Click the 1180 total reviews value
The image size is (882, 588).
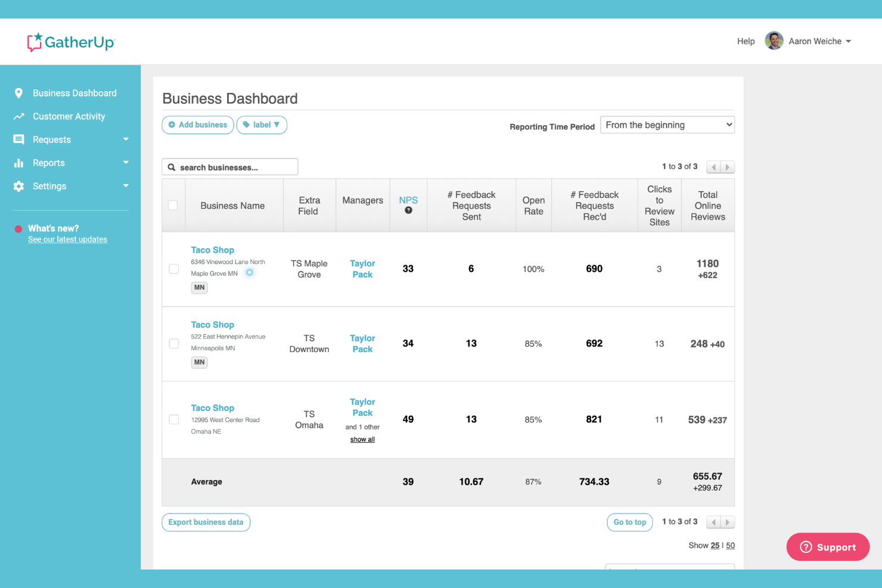[707, 263]
